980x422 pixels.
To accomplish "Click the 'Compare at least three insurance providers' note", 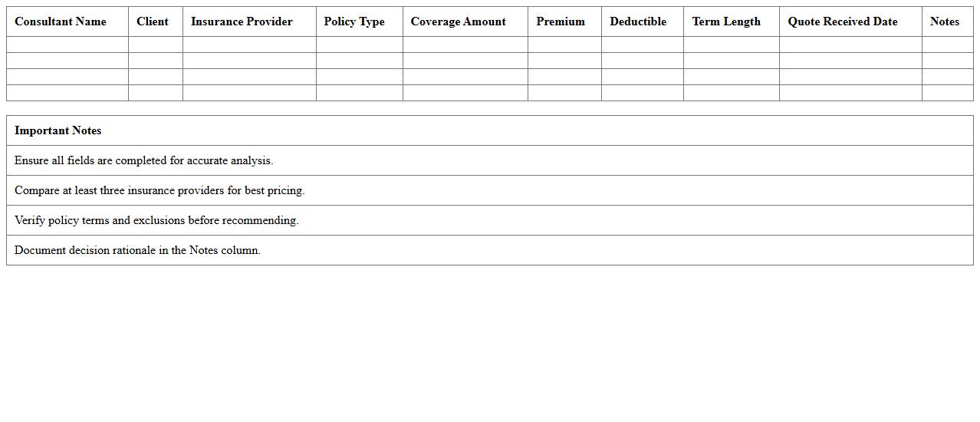I will (490, 190).
